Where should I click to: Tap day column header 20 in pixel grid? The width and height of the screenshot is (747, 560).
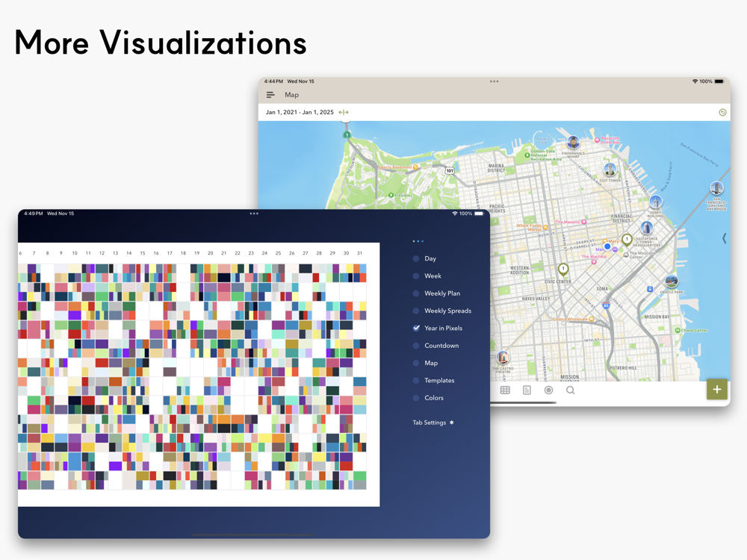point(210,253)
